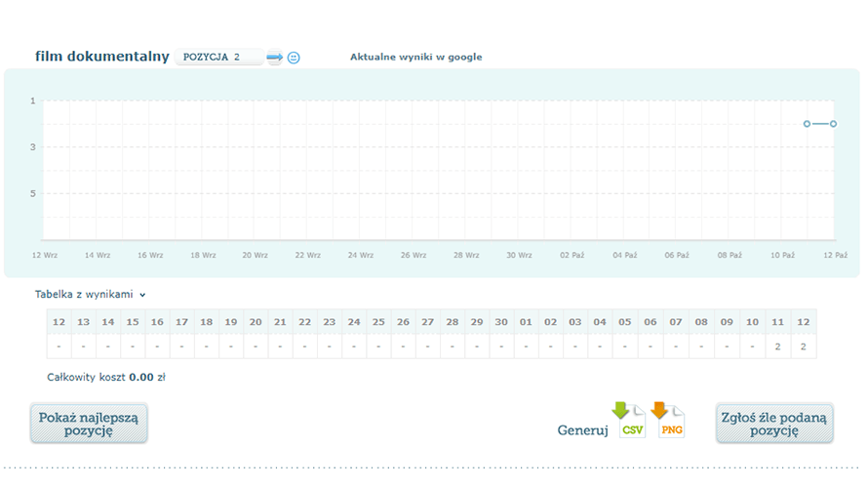The image size is (868, 488).
Task: Select chart data point for 12 Paź
Action: point(833,124)
